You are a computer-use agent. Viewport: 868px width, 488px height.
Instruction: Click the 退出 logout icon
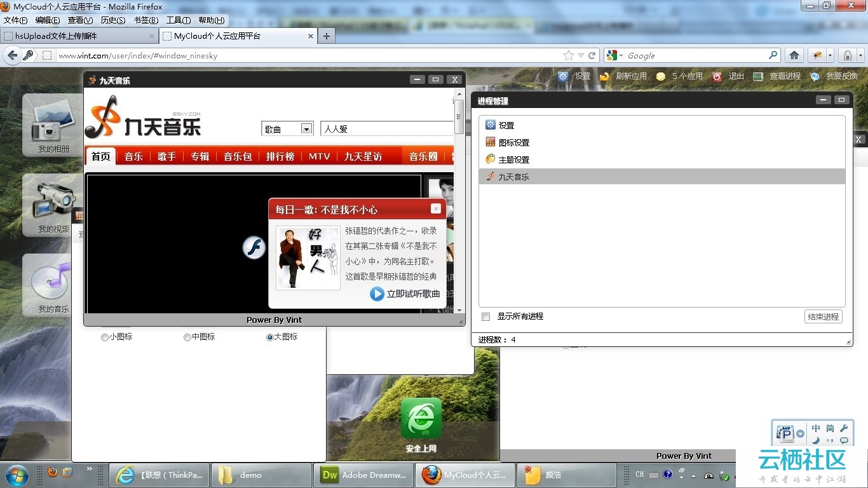[717, 76]
